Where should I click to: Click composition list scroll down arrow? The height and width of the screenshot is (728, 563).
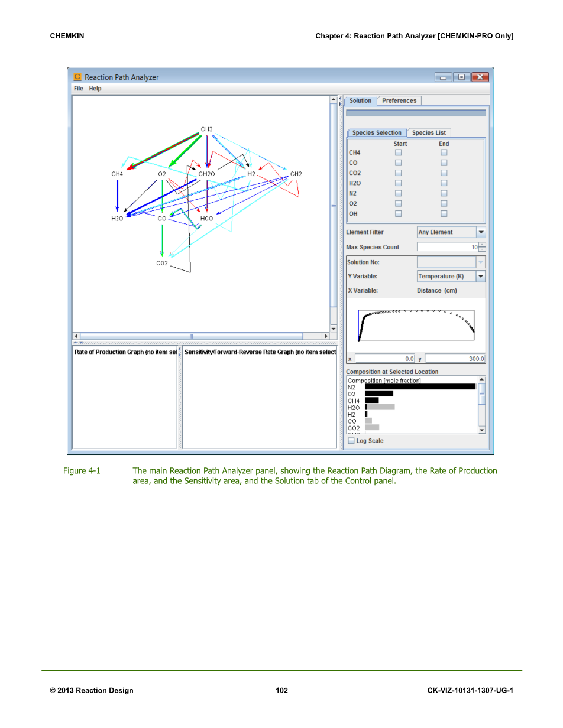pyautogui.click(x=481, y=430)
